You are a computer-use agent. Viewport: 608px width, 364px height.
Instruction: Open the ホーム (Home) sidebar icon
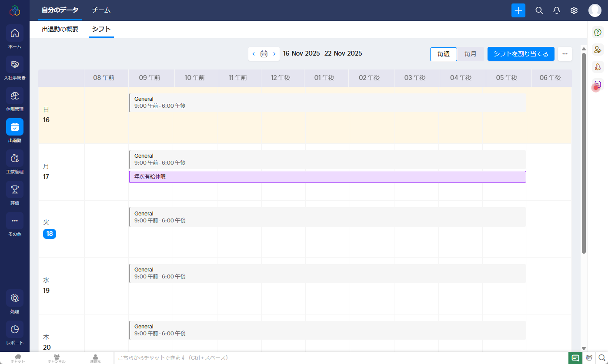click(x=15, y=33)
